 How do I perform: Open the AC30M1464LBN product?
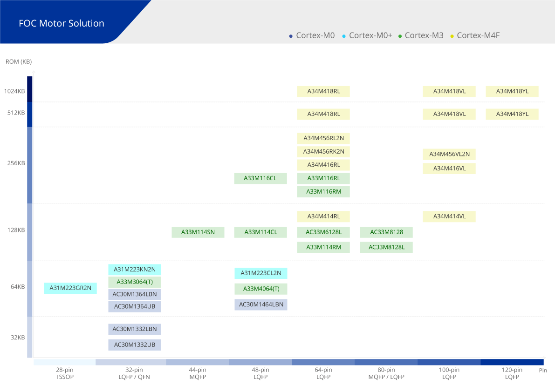261,304
